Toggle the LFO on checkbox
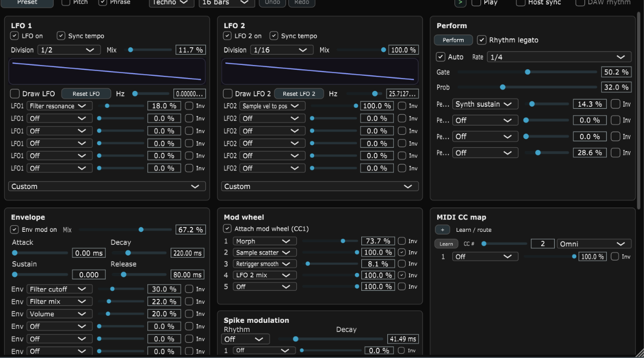This screenshot has height=358, width=644. [x=15, y=36]
